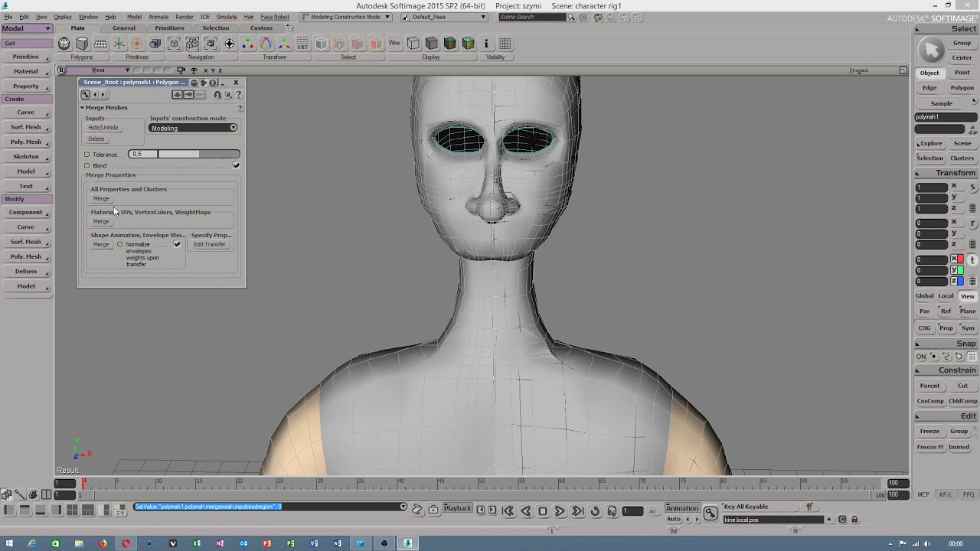Image resolution: width=980 pixels, height=551 pixels.
Task: Click Merge under All Properties and Clusters
Action: click(101, 199)
